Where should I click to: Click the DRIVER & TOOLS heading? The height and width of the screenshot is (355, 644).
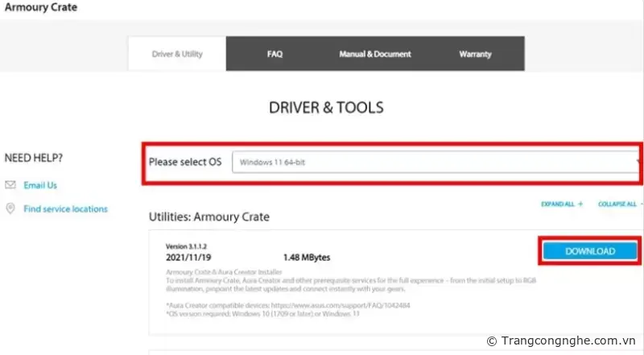[x=325, y=107]
